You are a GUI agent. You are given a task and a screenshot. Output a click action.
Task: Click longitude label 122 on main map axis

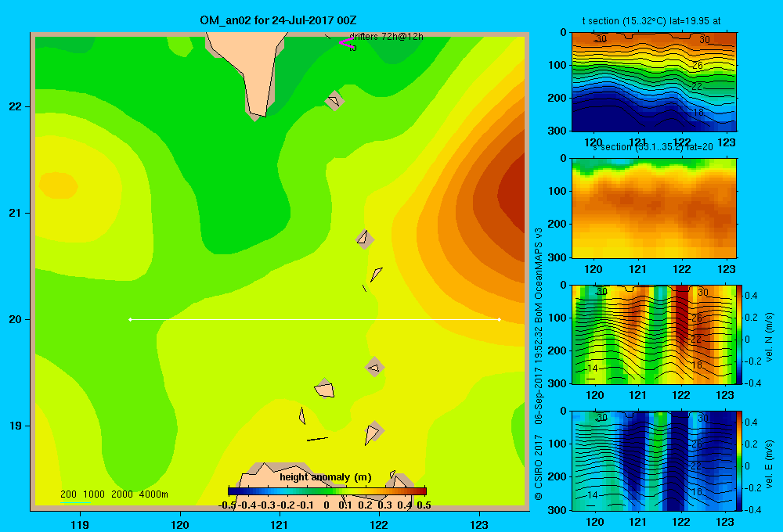[x=379, y=524]
